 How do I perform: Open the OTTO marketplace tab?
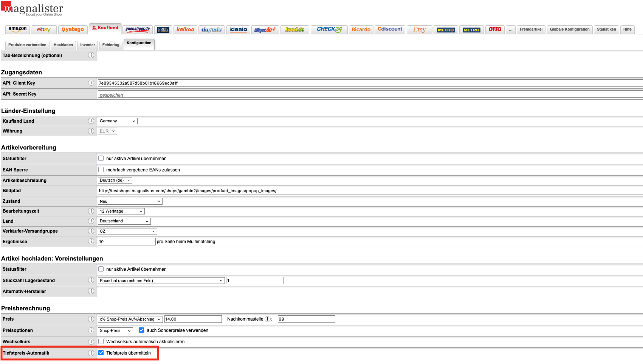click(494, 29)
